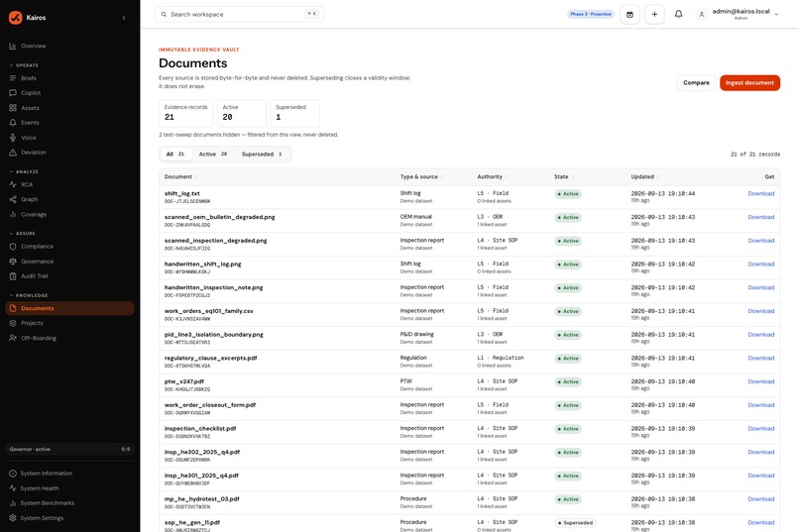799x532 pixels.
Task: Open Voice microphone icon
Action: point(13,138)
